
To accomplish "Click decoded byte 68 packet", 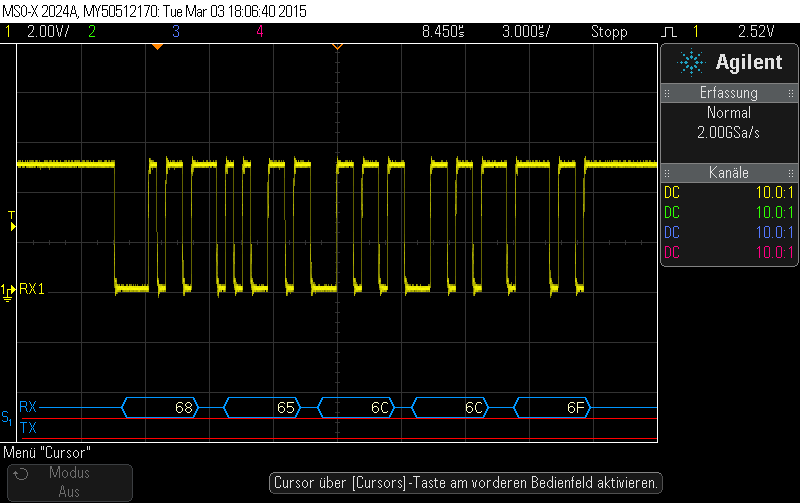I will (160, 408).
